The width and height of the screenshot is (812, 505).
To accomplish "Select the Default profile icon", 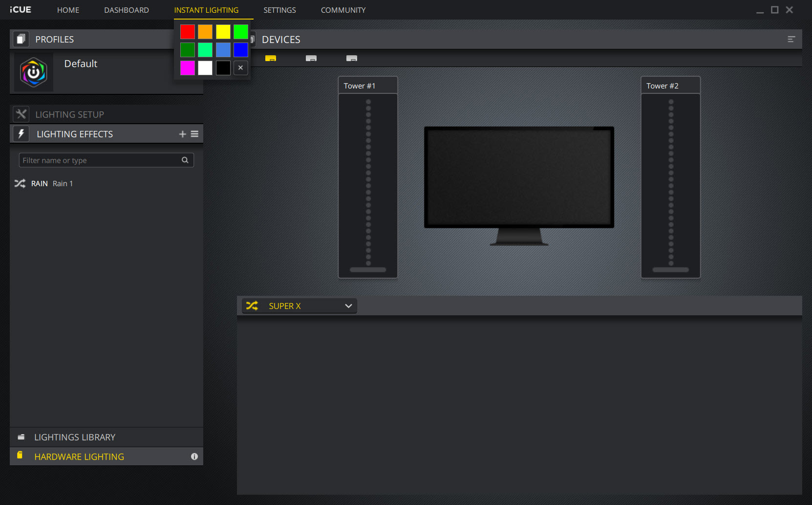I will (x=34, y=72).
